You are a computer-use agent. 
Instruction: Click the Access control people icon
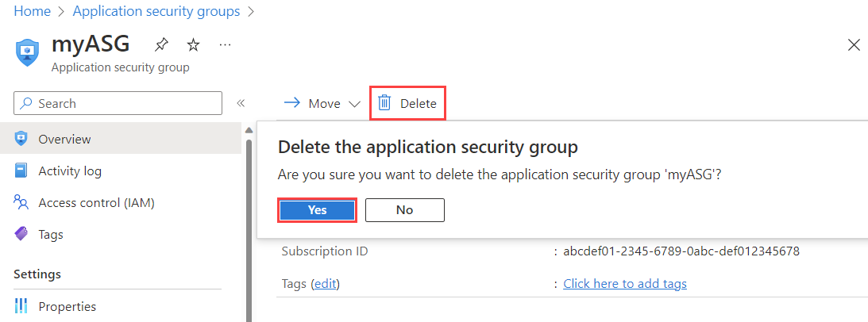pos(22,203)
